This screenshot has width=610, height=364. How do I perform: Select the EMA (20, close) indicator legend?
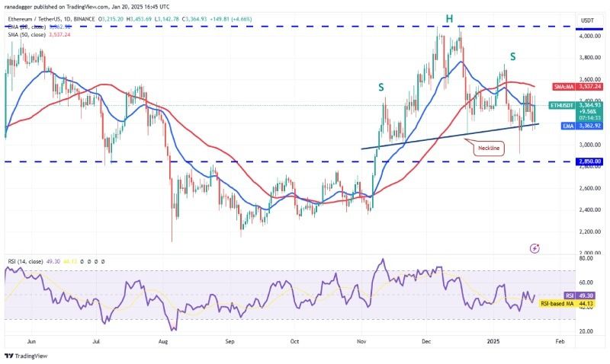point(27,27)
